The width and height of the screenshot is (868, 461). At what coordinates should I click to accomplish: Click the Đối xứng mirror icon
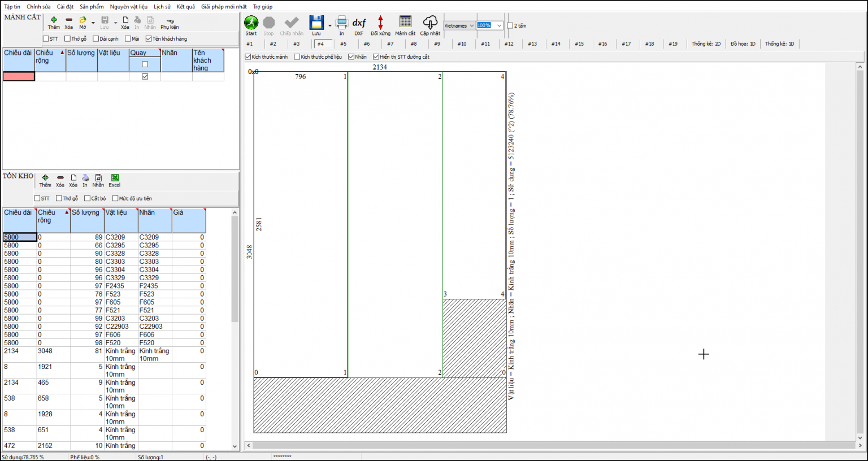tap(380, 23)
